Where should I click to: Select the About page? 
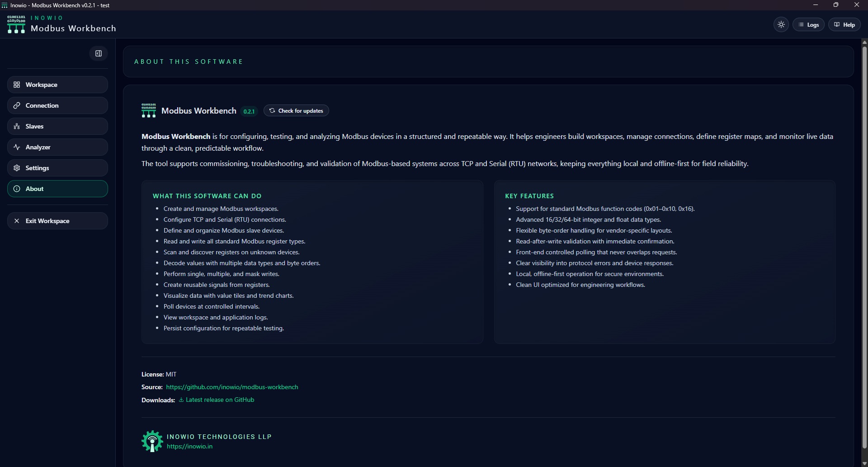click(x=57, y=189)
